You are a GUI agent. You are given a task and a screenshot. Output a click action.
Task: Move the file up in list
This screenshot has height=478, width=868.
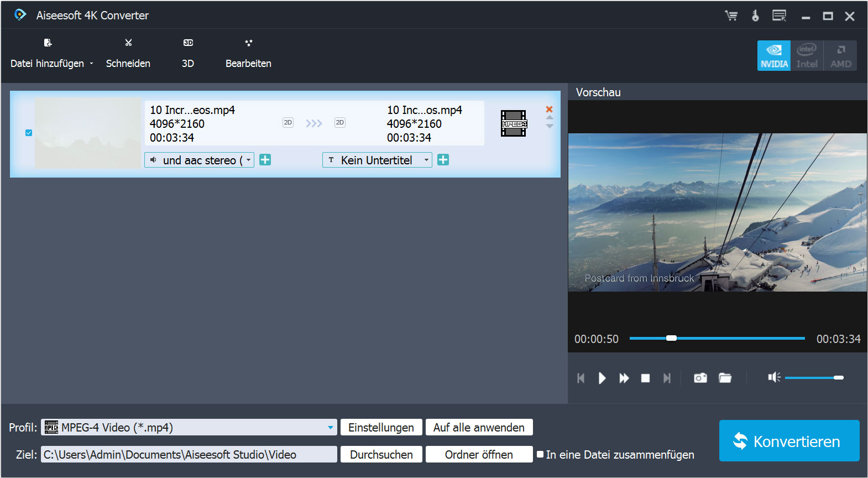(x=550, y=117)
